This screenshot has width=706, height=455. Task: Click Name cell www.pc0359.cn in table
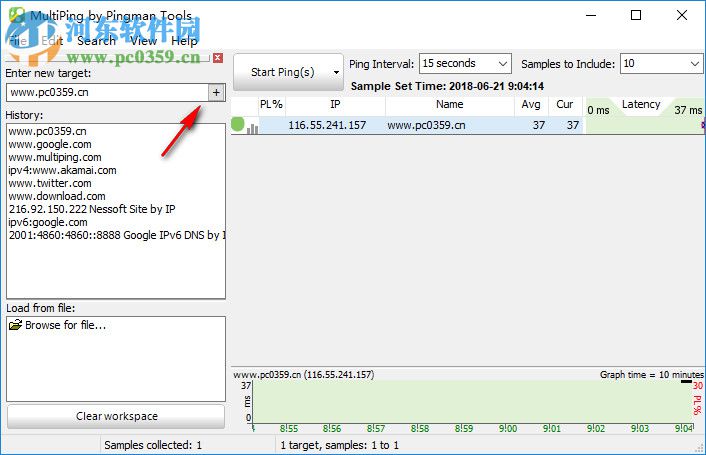click(426, 125)
